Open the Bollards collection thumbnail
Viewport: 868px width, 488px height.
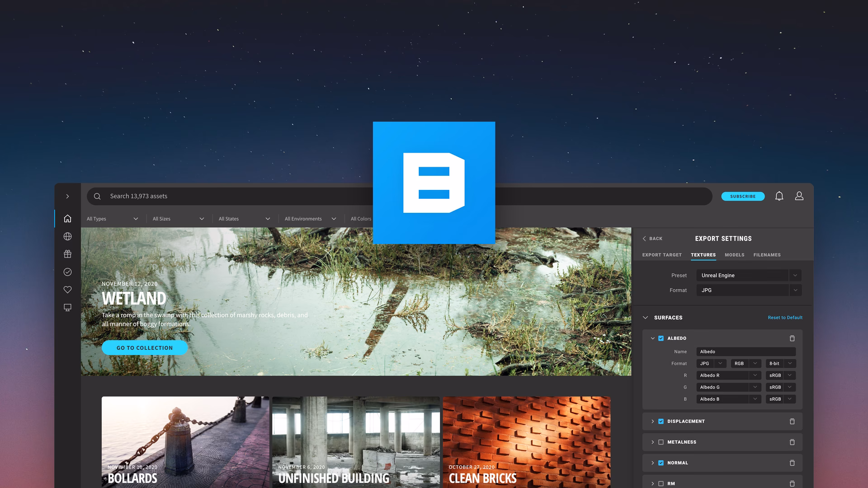pos(185,442)
